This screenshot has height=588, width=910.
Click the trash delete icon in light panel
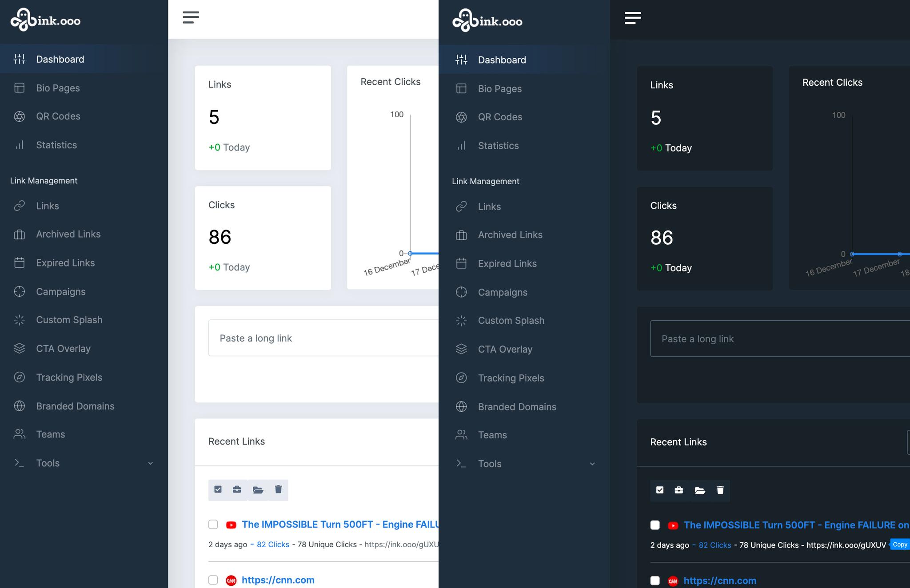pos(278,489)
